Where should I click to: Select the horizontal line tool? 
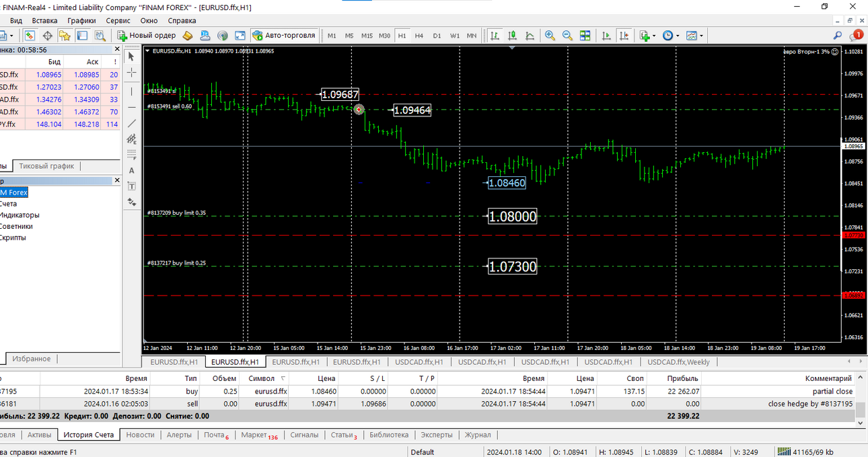[x=132, y=108]
